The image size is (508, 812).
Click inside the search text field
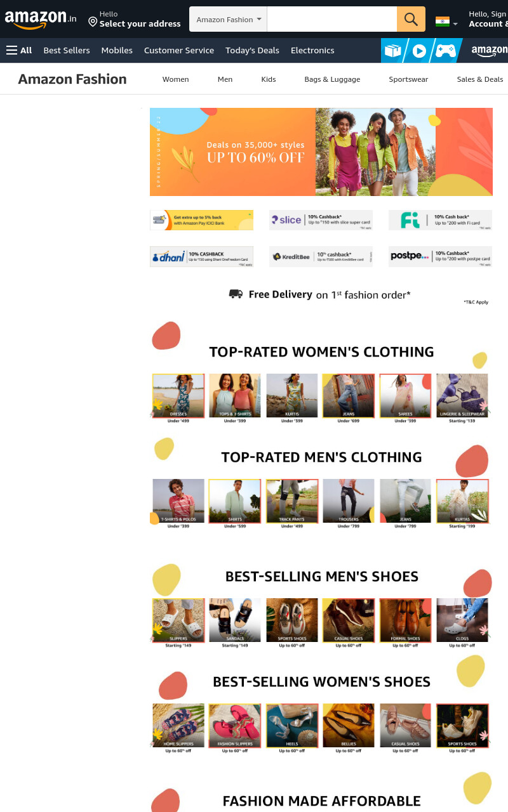click(x=332, y=19)
